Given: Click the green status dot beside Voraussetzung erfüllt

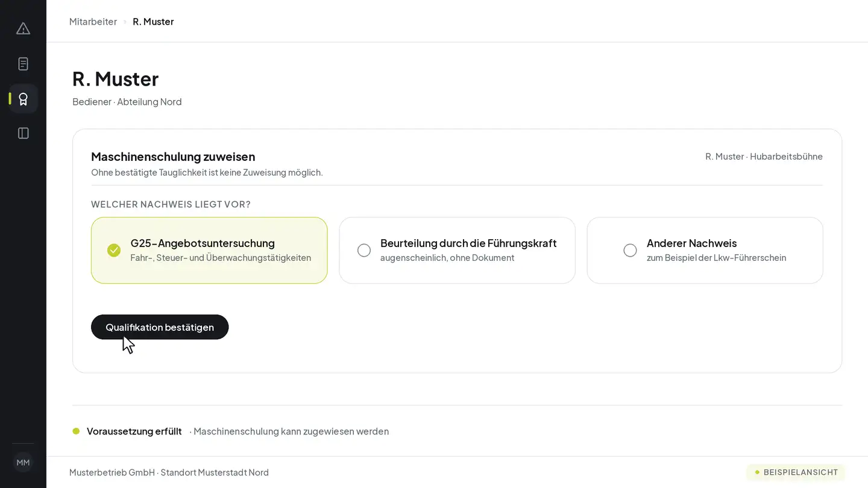Looking at the screenshot, I should (76, 431).
